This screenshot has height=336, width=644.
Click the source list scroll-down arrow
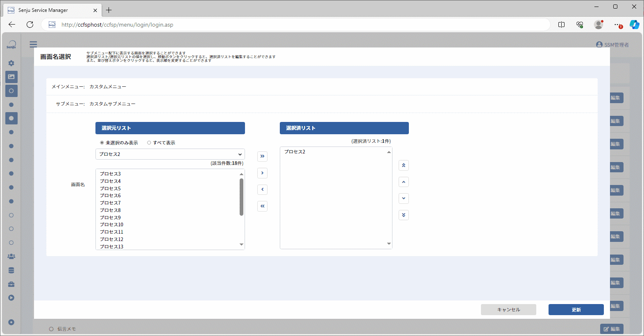[x=241, y=244]
